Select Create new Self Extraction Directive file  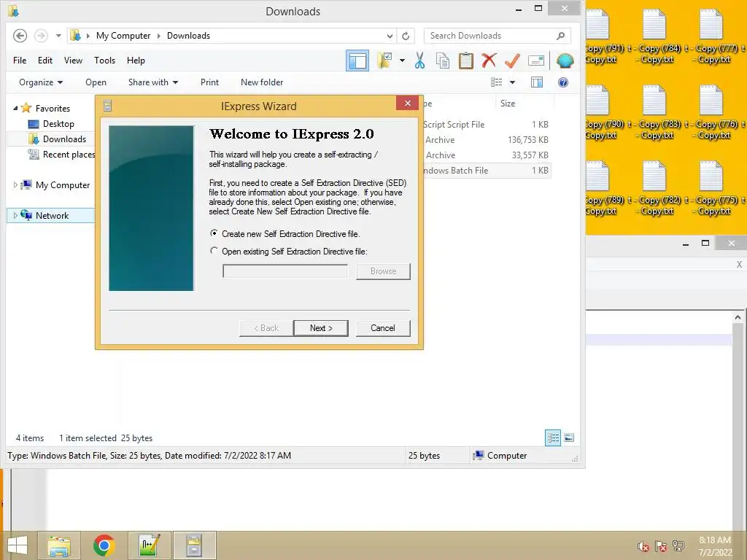coord(214,233)
